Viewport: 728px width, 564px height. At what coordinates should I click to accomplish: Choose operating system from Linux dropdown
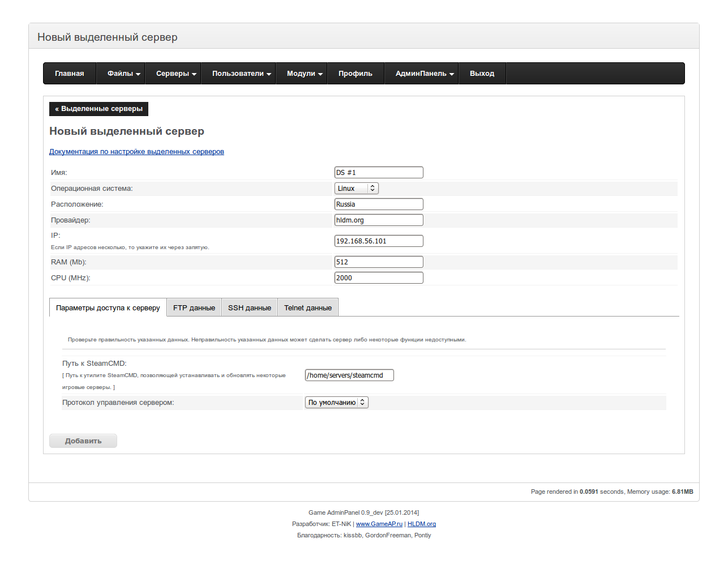click(356, 189)
